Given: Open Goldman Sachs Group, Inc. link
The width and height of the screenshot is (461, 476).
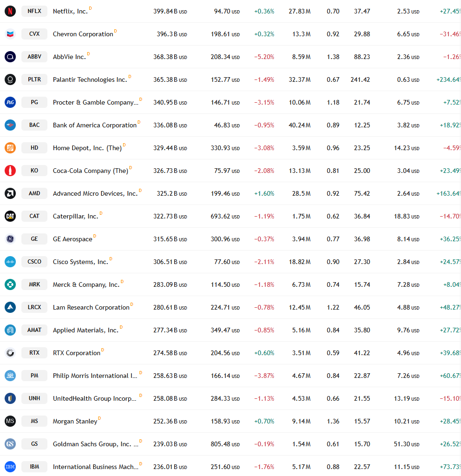Looking at the screenshot, I should coord(96,444).
